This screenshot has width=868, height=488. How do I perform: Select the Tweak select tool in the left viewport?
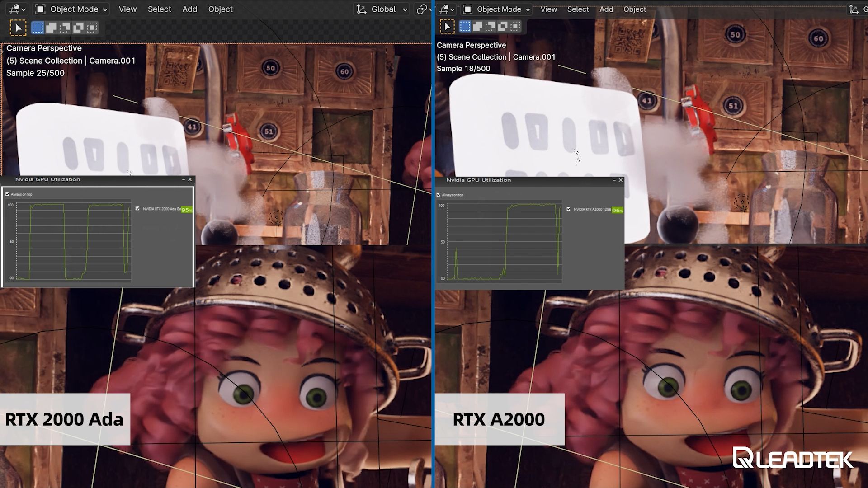click(x=18, y=28)
